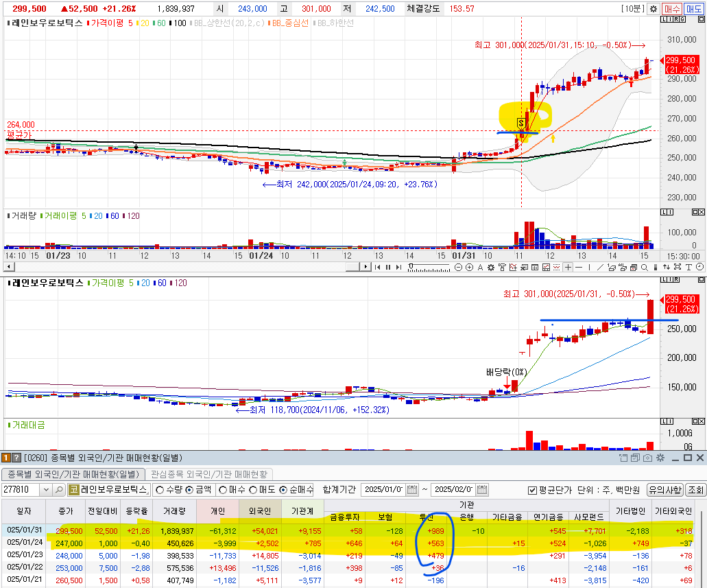Click the erase one drawing icon
707x588 pixels.
612,267
